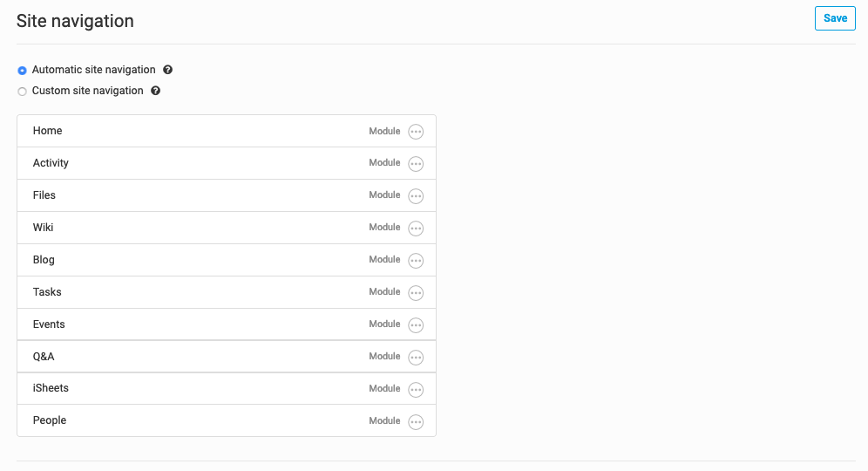Open the ellipsis options for Blog module
The height and width of the screenshot is (471, 868).
416,261
